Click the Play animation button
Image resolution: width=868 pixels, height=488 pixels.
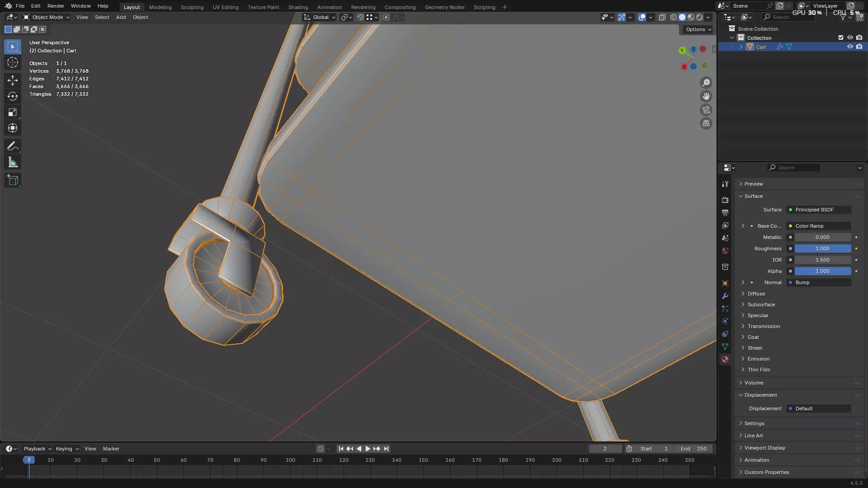tap(368, 449)
